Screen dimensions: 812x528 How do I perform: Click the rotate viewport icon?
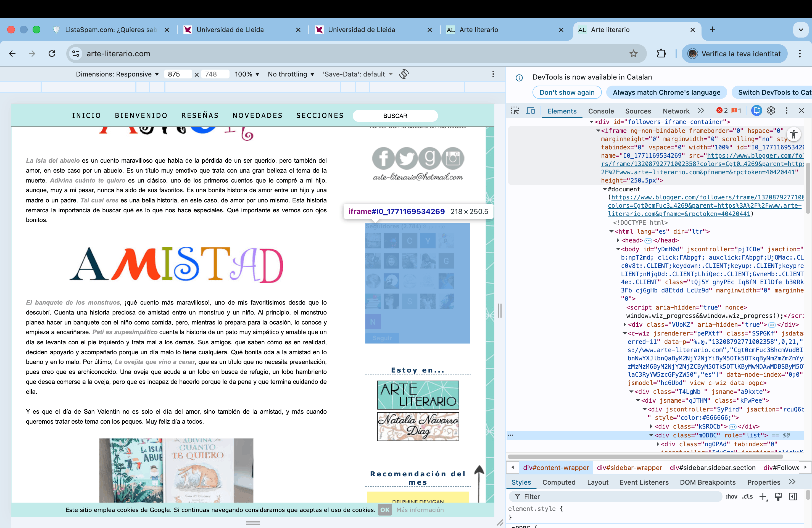click(x=404, y=74)
